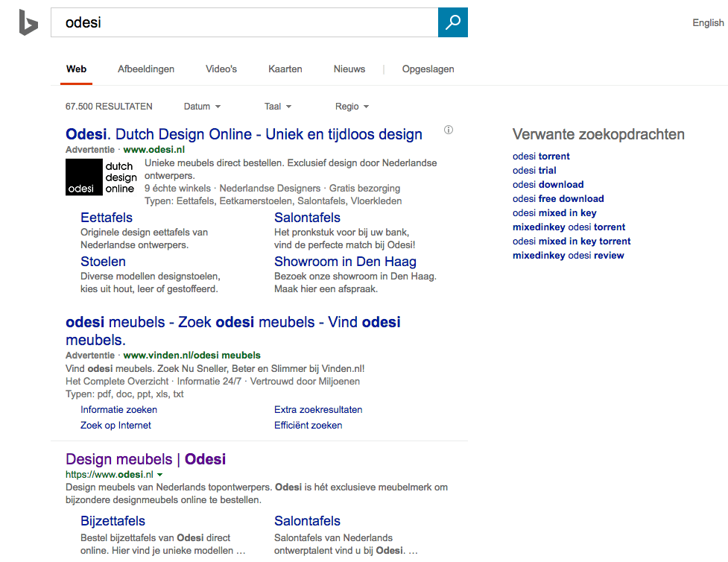Click the search magnifier button
The width and height of the screenshot is (728, 562).
coord(452,22)
